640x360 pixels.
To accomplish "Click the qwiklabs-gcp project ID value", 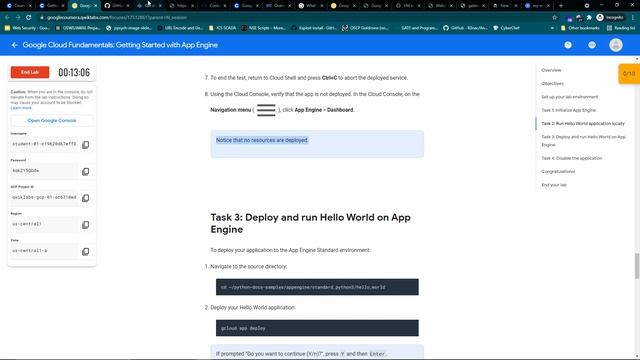I will [x=44, y=197].
